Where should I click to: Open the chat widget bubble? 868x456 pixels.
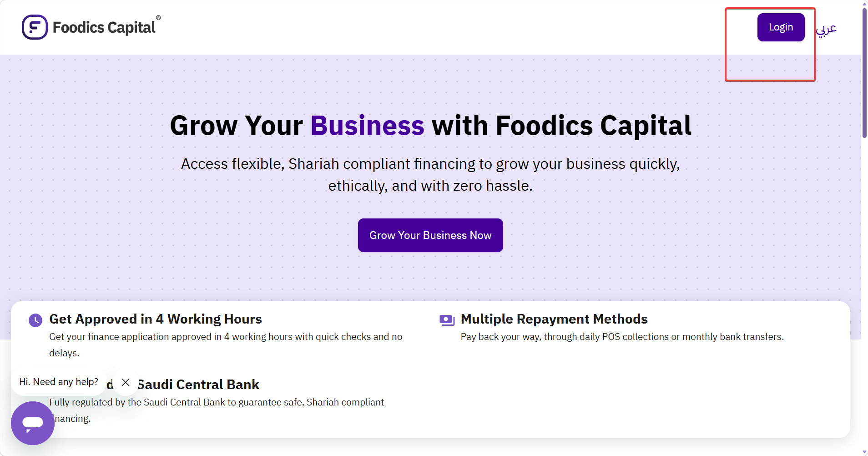click(x=33, y=423)
